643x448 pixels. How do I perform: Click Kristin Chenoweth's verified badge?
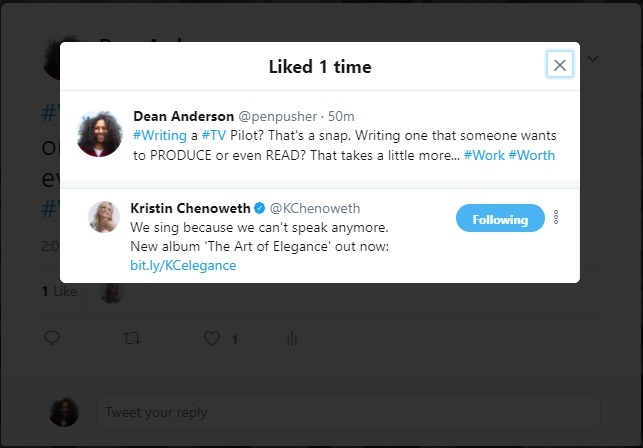pyautogui.click(x=260, y=208)
